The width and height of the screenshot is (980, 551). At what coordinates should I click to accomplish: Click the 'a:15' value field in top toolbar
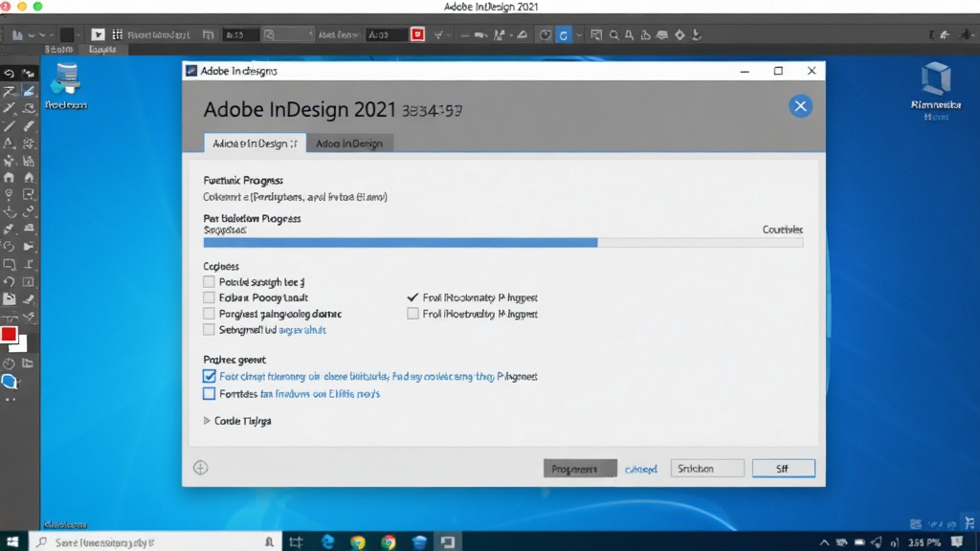pos(240,35)
